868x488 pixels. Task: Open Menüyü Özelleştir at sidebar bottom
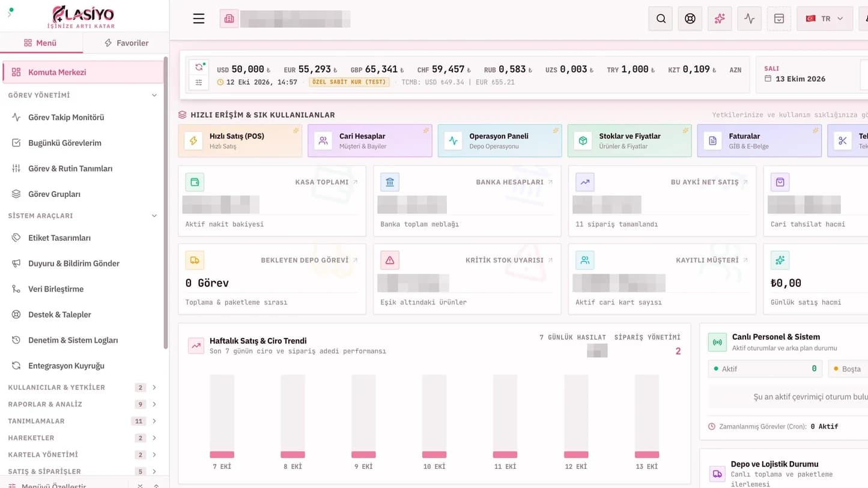[54, 485]
